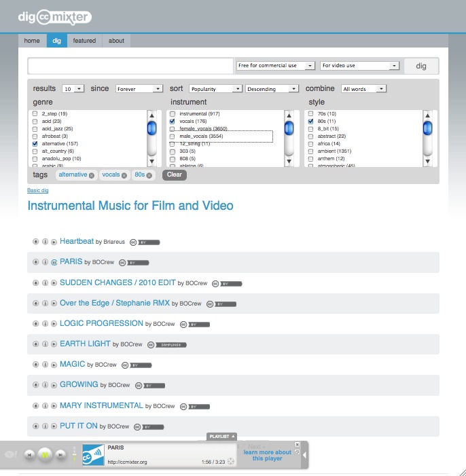Screen dimensions: 466x476
Task: Skip to next track in the player
Action: tap(60, 455)
